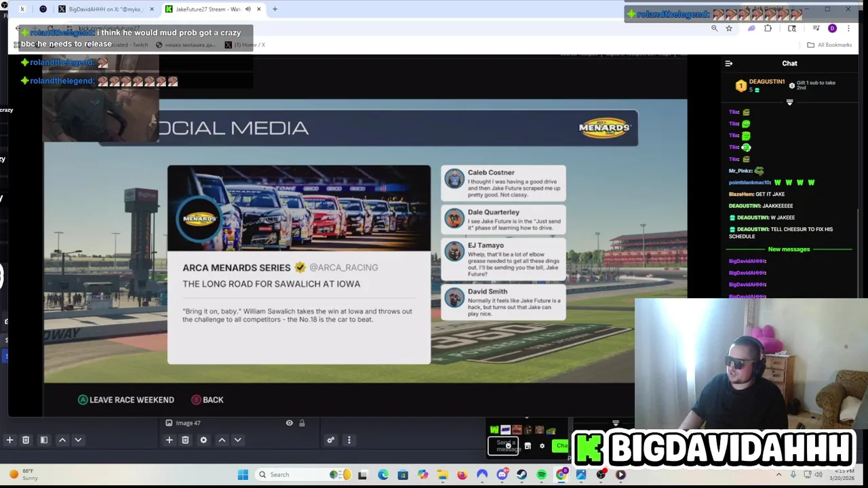The height and width of the screenshot is (488, 868).
Task: Expand the gift leaderboard chevron in chat
Action: (789, 102)
